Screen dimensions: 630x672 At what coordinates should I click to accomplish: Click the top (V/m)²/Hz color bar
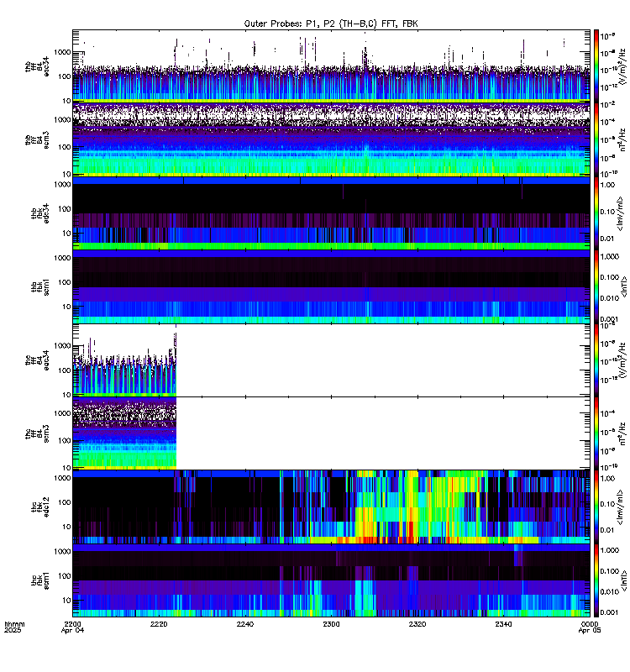(x=596, y=66)
